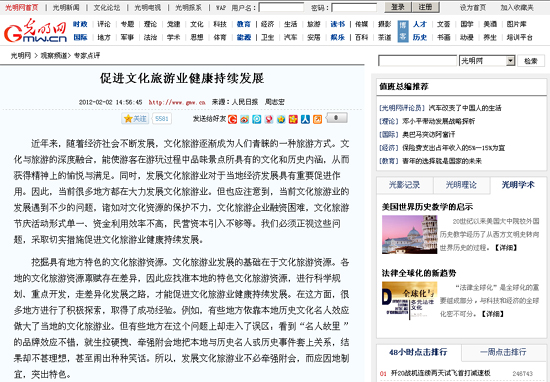Image resolution: width=550 pixels, height=382 pixels.
Task: Open the Pisa tower article thumbnail
Action: tap(409, 234)
